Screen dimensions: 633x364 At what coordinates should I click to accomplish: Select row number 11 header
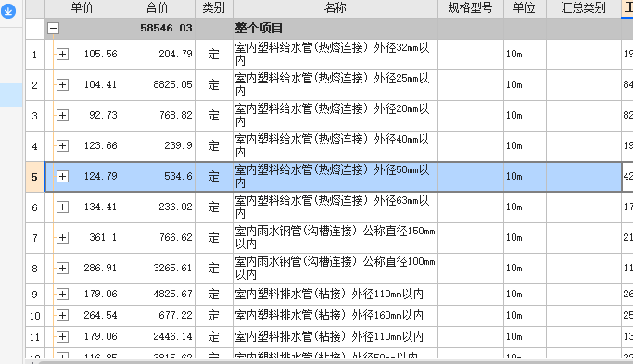click(35, 337)
